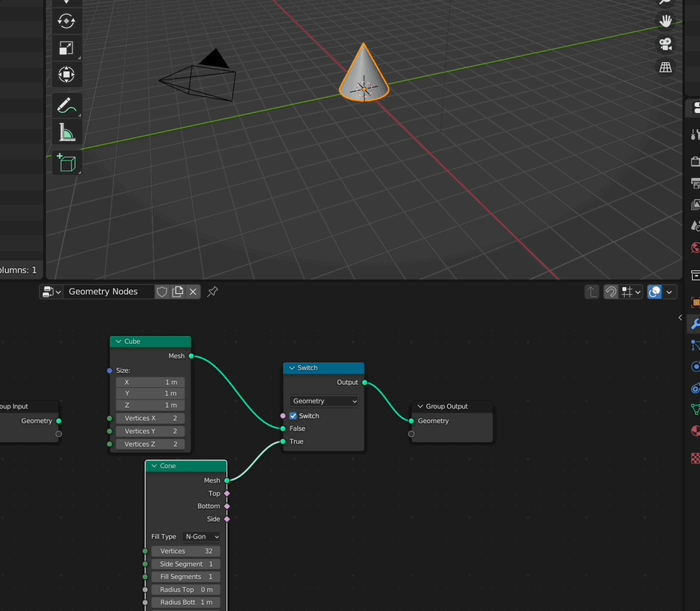Expand the node editor sidebar arrow

[680, 318]
